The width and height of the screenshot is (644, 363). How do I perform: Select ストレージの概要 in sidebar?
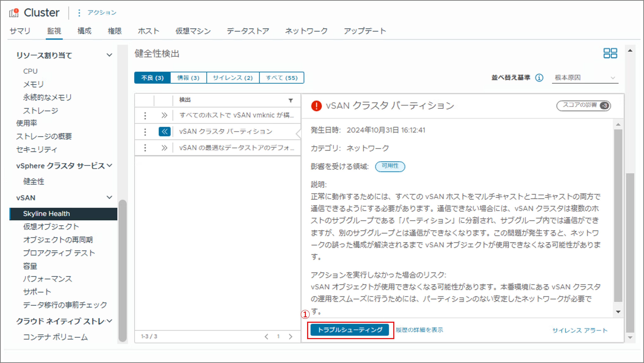pos(44,136)
